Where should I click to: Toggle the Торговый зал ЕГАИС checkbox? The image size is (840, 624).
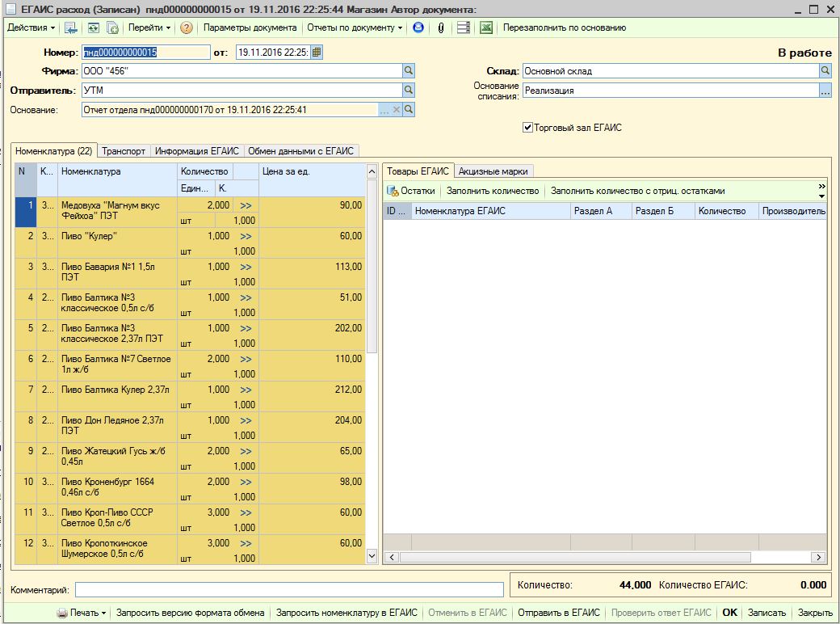coord(527,128)
